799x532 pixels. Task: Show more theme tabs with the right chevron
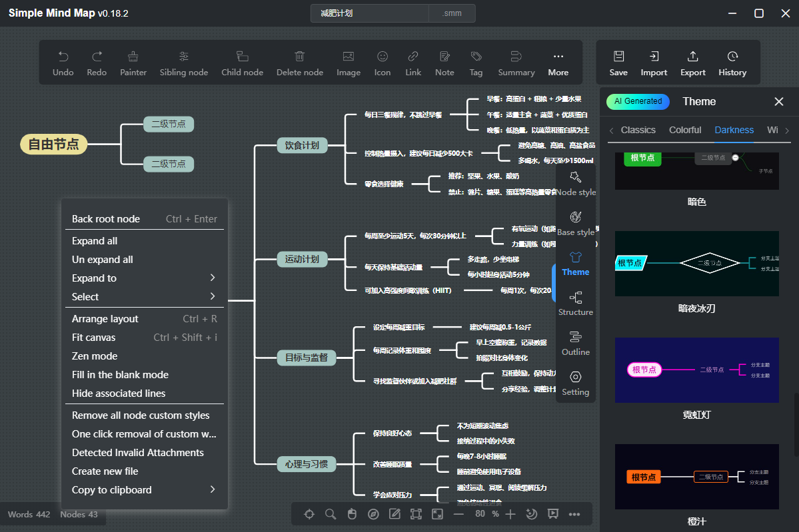tap(787, 131)
